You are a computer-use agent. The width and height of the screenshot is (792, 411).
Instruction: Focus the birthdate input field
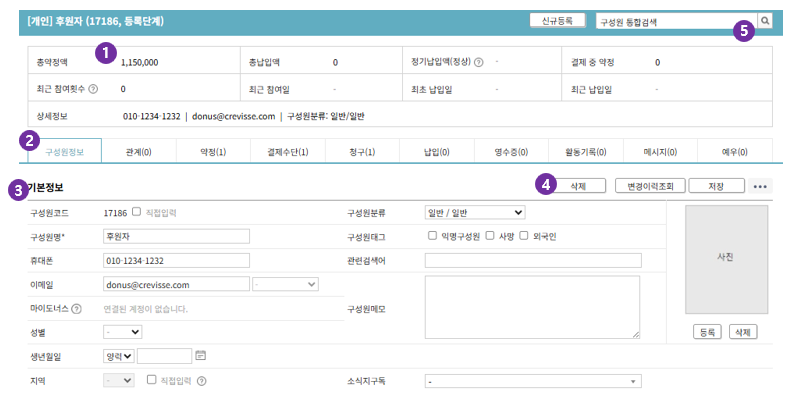pyautogui.click(x=165, y=356)
